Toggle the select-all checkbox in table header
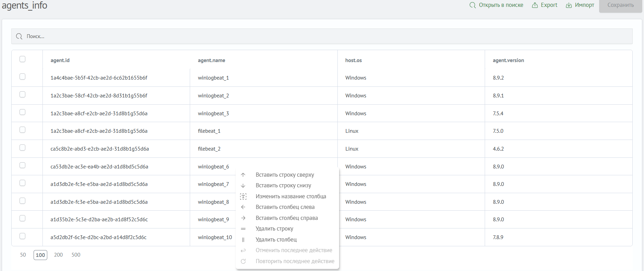 [x=23, y=59]
